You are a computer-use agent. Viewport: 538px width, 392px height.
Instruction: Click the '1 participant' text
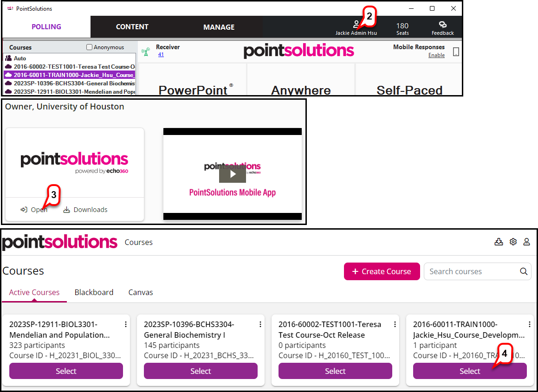(x=435, y=345)
